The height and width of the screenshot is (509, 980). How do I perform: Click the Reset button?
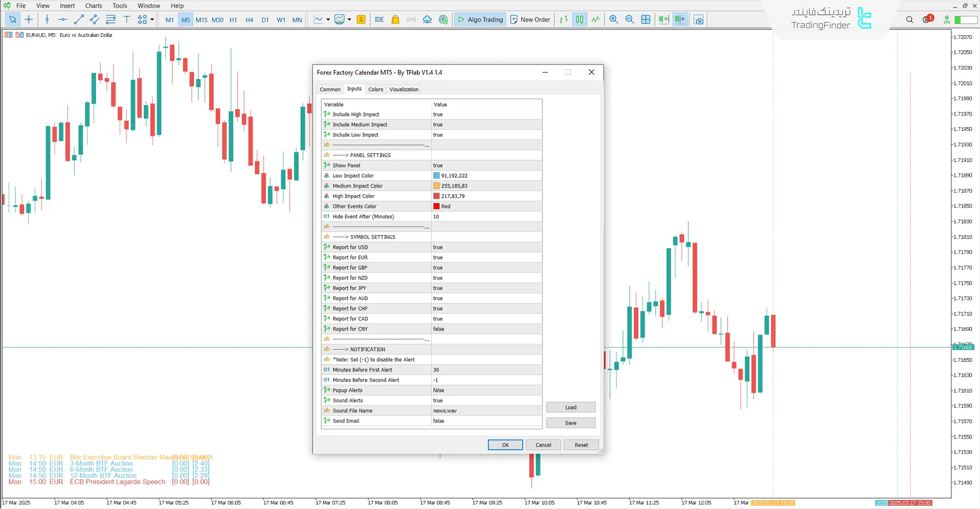581,445
